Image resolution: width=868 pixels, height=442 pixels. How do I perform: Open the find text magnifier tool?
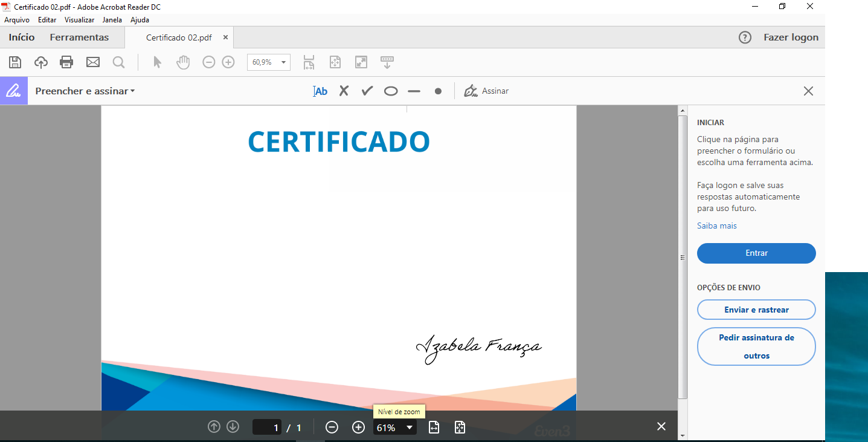[x=118, y=62]
